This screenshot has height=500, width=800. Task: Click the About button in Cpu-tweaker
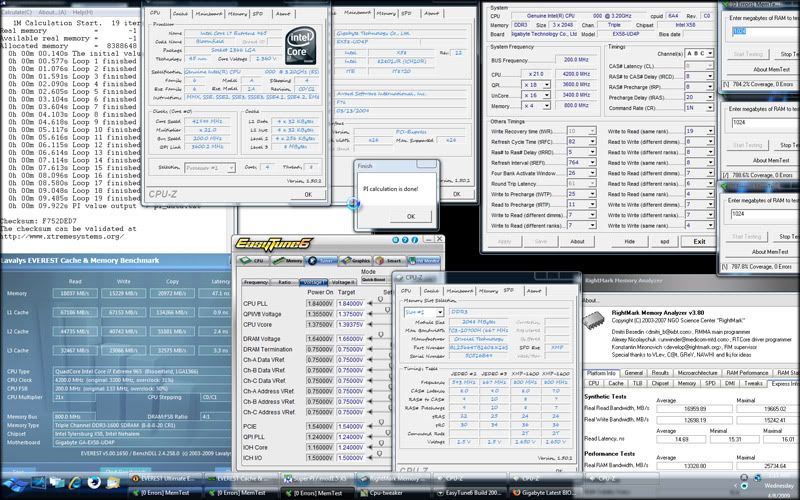pyautogui.click(x=577, y=241)
